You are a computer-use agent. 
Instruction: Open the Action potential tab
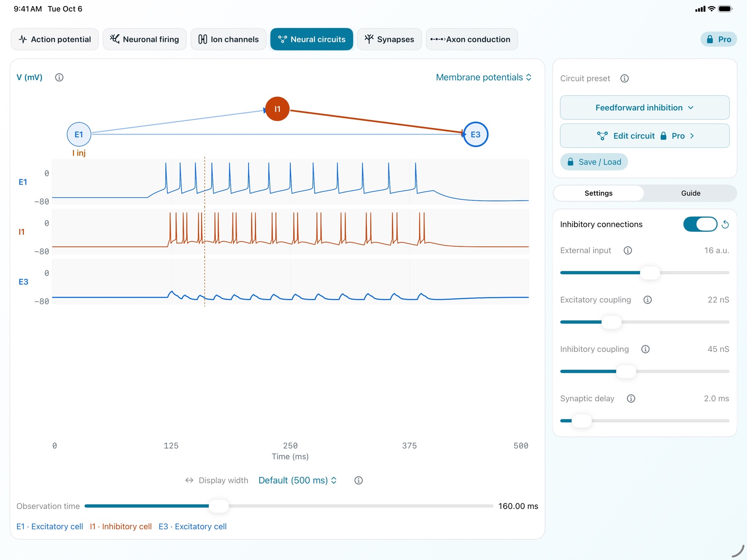coord(55,39)
